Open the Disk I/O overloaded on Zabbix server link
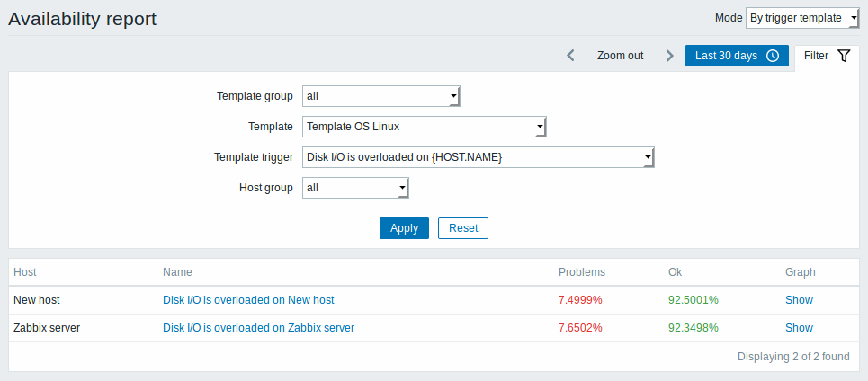Viewport: 868px width, 381px height. 258,328
